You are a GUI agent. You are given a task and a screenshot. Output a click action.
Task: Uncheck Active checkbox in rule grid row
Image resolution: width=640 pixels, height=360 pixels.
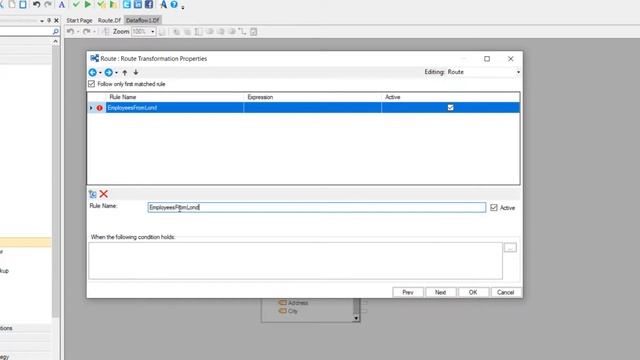451,107
